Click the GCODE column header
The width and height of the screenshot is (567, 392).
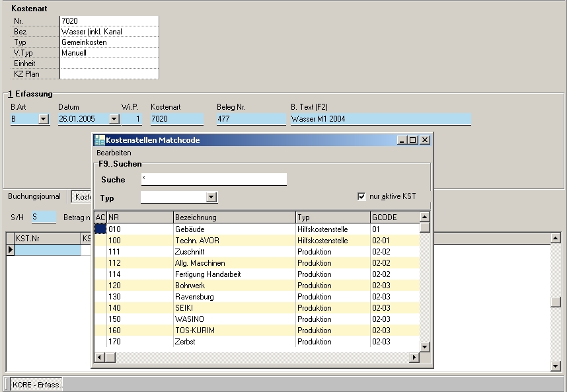click(395, 217)
